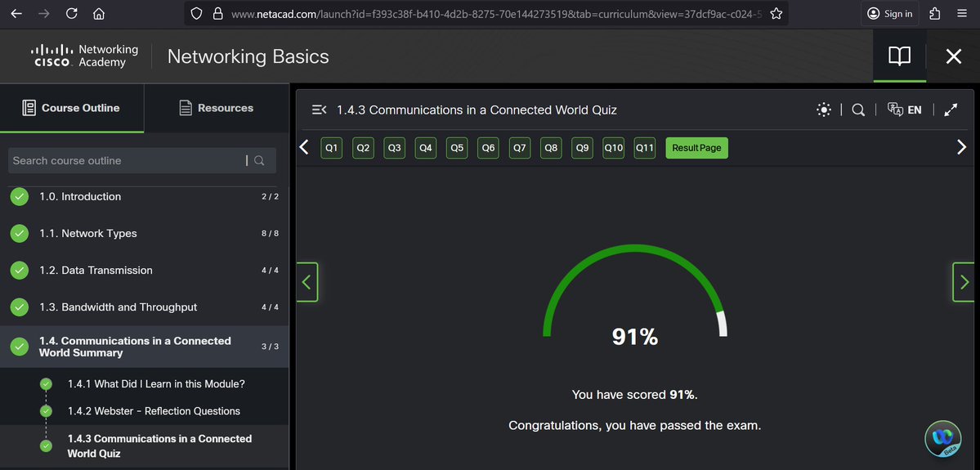Jump to question Q4
980x470 pixels.
tap(426, 148)
